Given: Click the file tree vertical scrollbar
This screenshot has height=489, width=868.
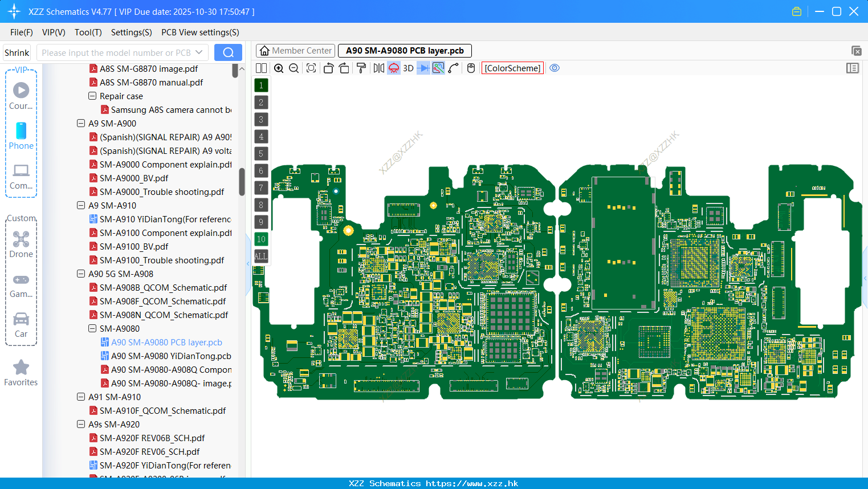Looking at the screenshot, I should click(x=242, y=181).
